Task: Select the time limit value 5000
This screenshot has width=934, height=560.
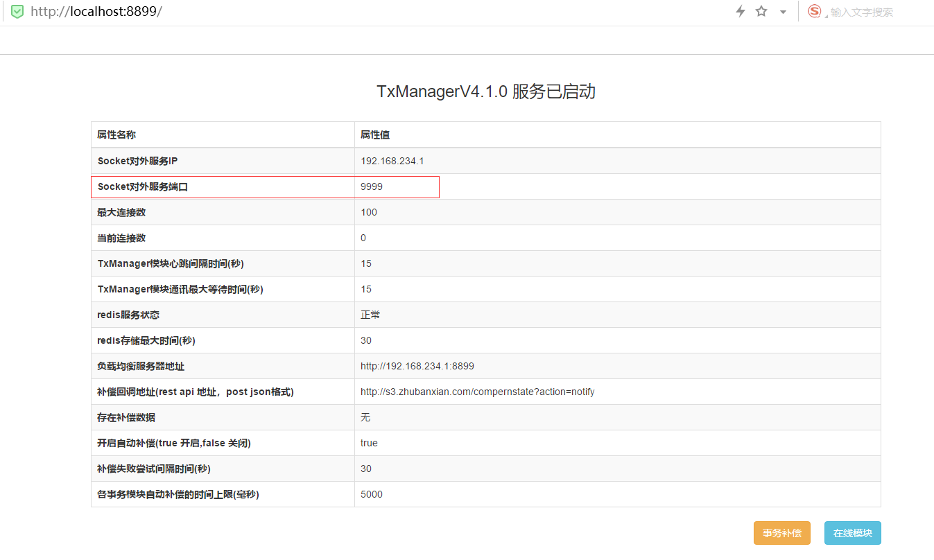Action: (x=372, y=494)
